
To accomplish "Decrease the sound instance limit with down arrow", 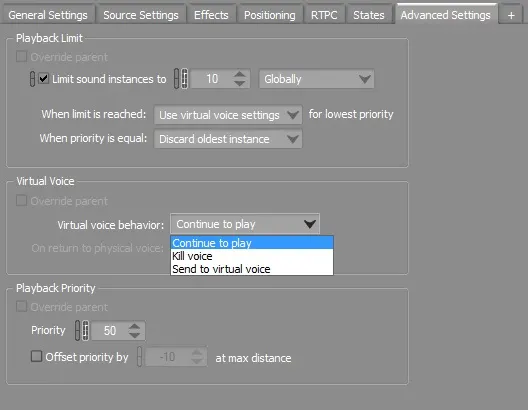I will click(240, 83).
